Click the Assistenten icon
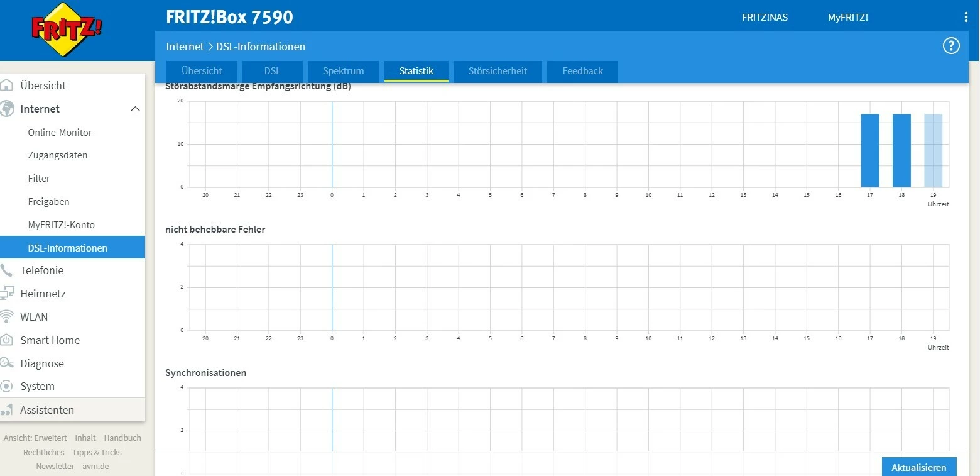Viewport: 980px width, 476px height. [7, 410]
